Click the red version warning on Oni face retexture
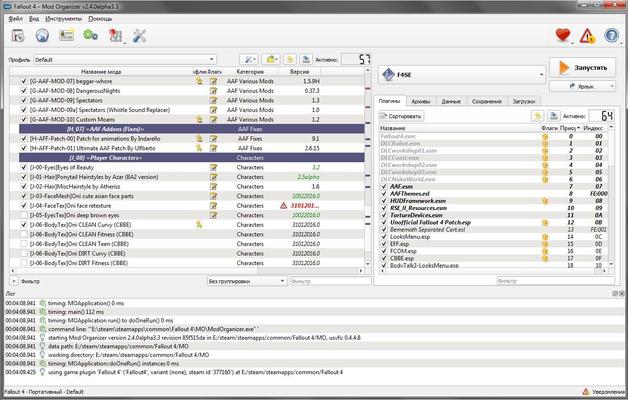The image size is (628, 400). (284, 206)
